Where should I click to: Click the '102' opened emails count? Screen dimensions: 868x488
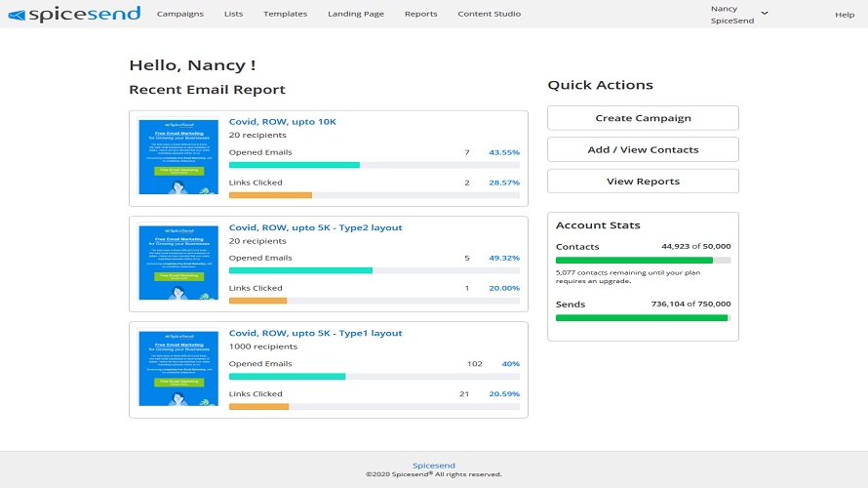pyautogui.click(x=474, y=364)
